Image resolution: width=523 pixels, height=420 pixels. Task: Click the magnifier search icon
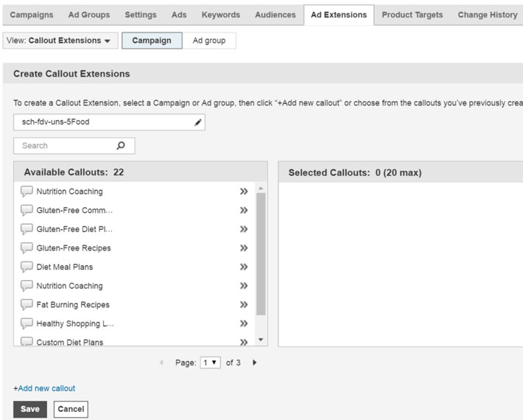(121, 145)
